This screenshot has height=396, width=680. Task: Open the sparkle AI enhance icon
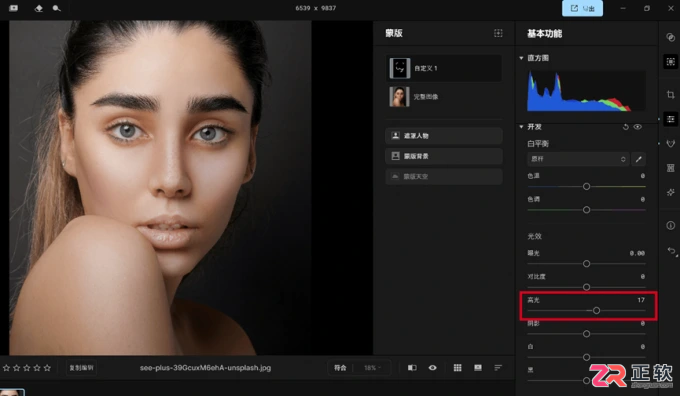pyautogui.click(x=670, y=192)
